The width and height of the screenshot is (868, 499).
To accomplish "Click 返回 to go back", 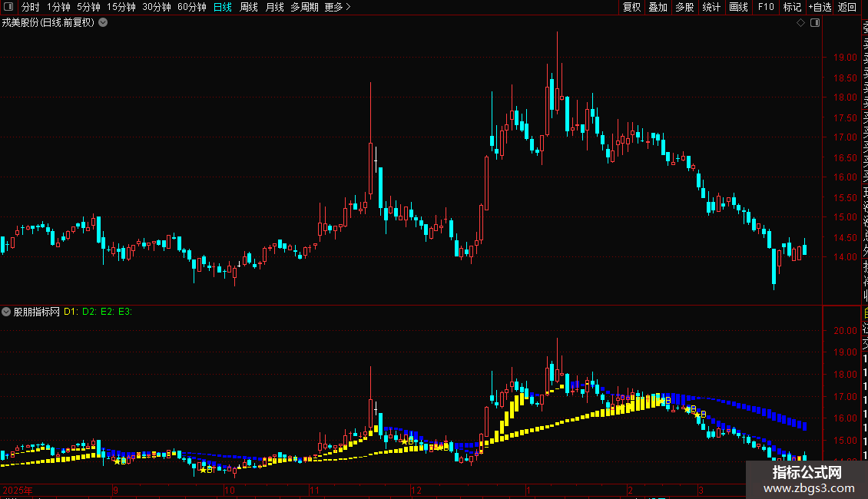I will (x=847, y=7).
